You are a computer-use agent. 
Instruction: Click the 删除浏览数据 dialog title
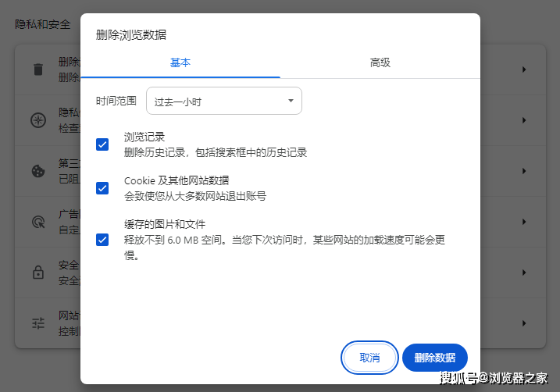pos(131,35)
